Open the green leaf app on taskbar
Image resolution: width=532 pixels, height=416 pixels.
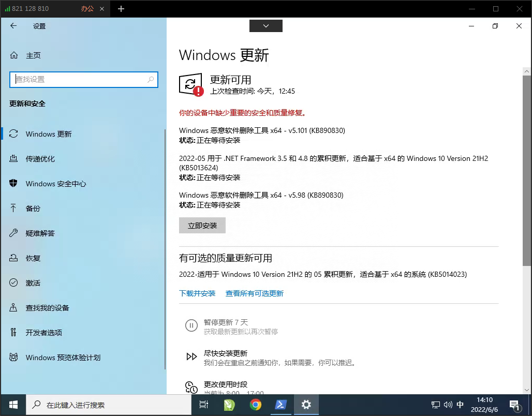tap(230, 405)
